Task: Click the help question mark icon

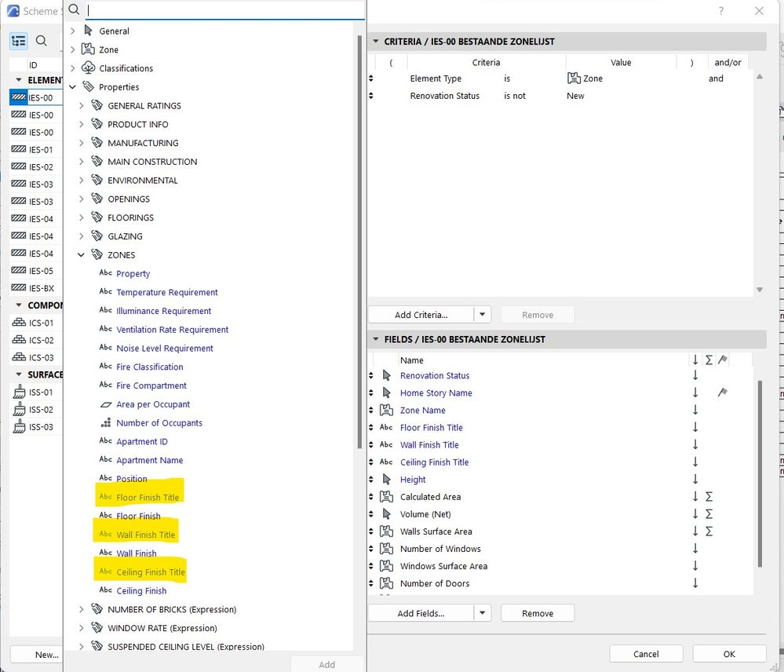Action: click(x=721, y=11)
